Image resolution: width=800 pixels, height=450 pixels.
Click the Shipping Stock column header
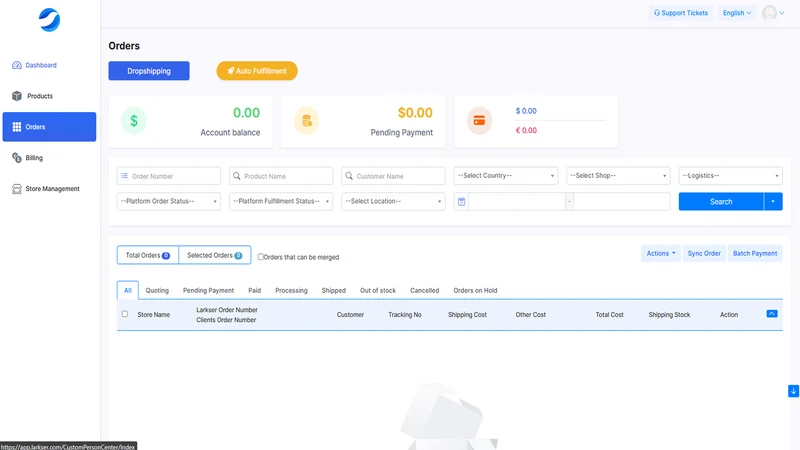click(669, 315)
